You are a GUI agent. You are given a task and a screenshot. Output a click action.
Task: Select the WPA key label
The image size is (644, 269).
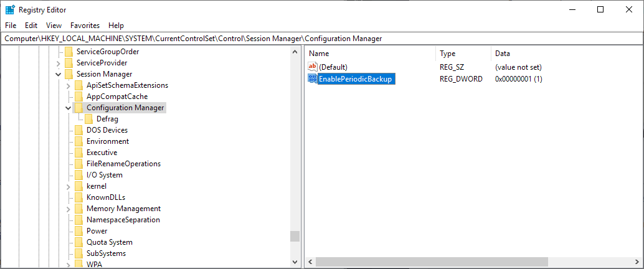94,264
